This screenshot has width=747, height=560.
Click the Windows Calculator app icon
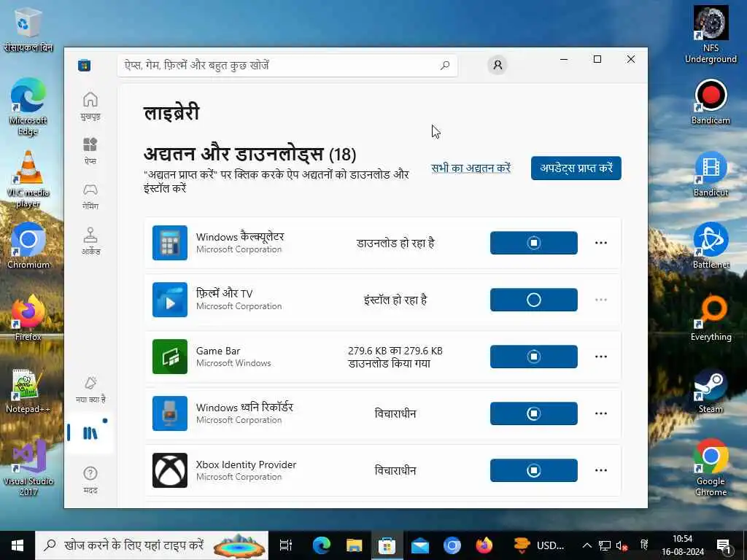[169, 243]
